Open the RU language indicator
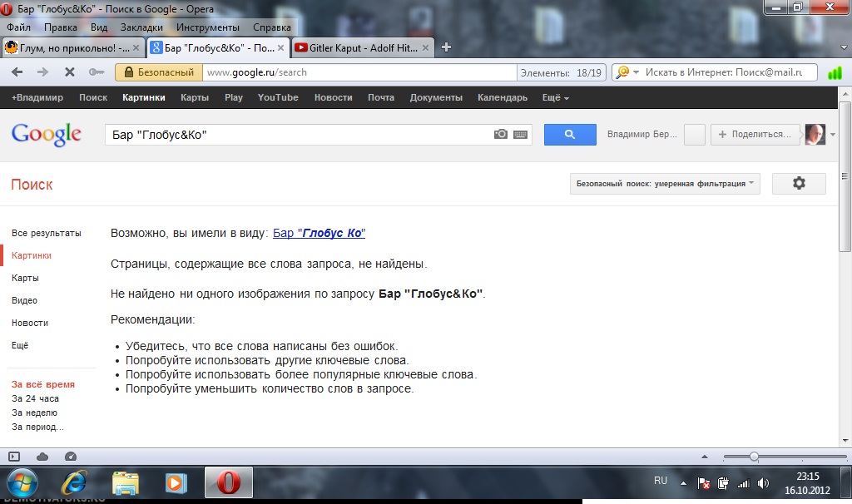The image size is (852, 504). pos(661,481)
